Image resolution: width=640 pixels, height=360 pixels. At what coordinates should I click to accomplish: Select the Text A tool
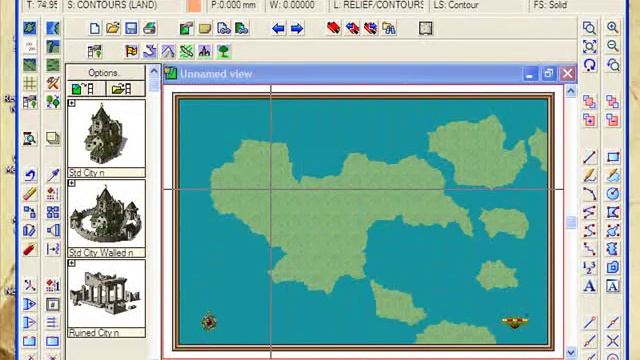(589, 286)
